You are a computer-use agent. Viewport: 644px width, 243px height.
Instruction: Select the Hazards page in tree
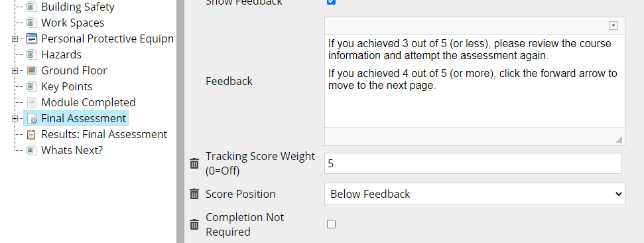(x=61, y=54)
